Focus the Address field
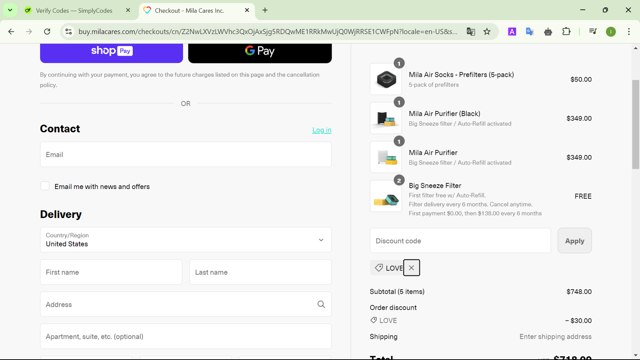Viewport: 640px width, 360px height. [186, 304]
